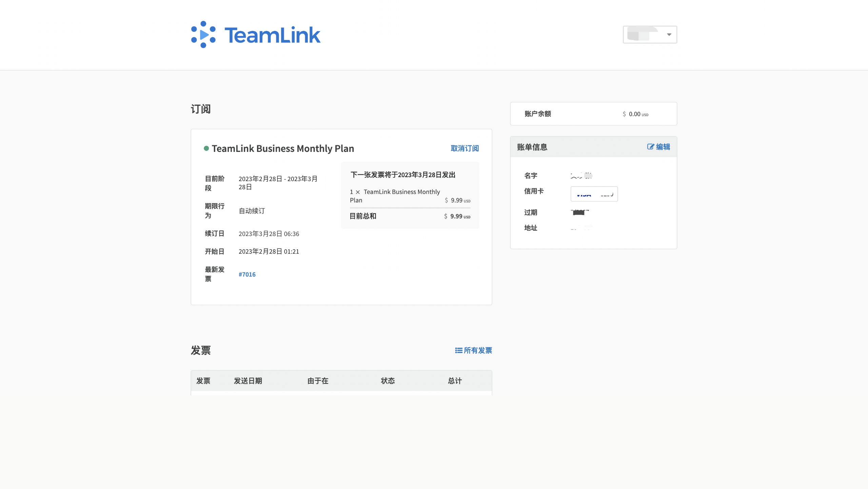Click the 账单信息 panel header
Screen dimensions: 868x489
532,147
